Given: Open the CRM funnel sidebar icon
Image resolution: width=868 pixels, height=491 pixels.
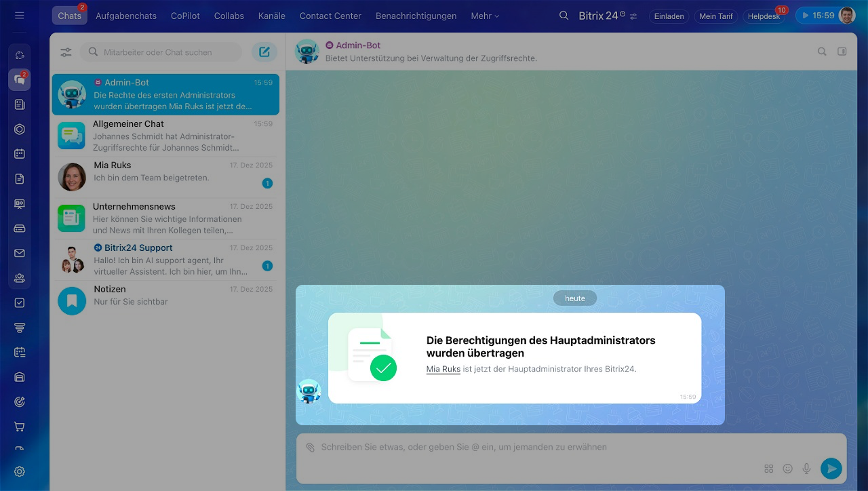Looking at the screenshot, I should [19, 328].
